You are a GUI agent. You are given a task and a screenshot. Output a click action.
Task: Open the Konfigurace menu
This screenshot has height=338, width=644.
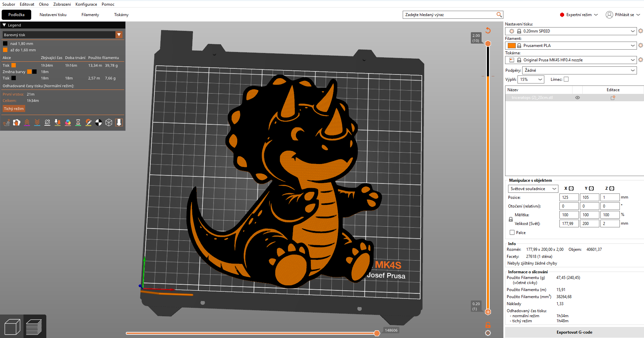[86, 4]
